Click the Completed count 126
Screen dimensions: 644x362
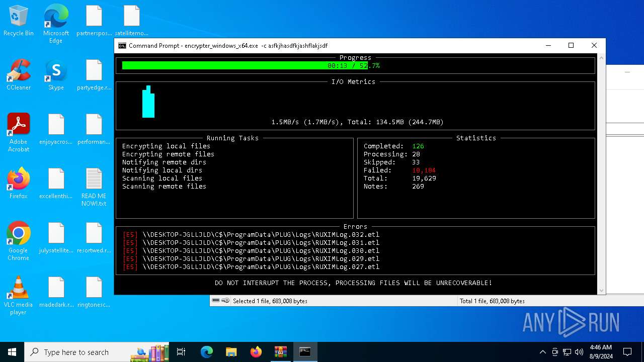click(x=418, y=146)
